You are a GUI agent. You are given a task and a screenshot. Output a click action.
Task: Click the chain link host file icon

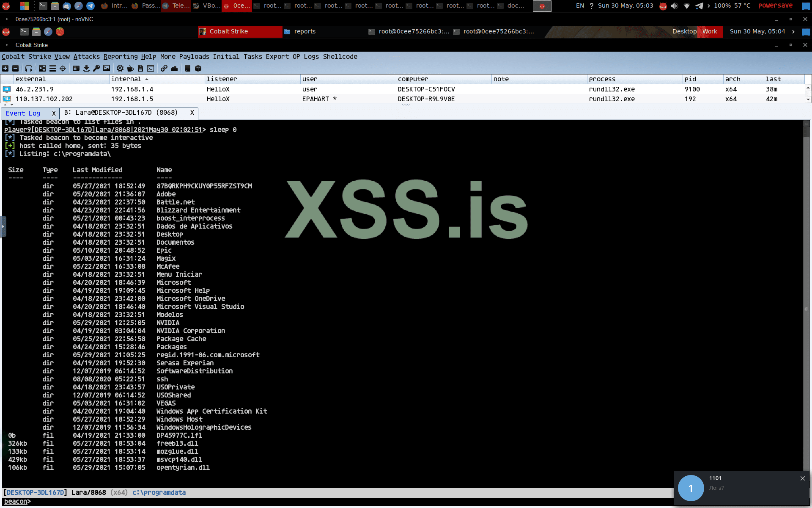164,68
